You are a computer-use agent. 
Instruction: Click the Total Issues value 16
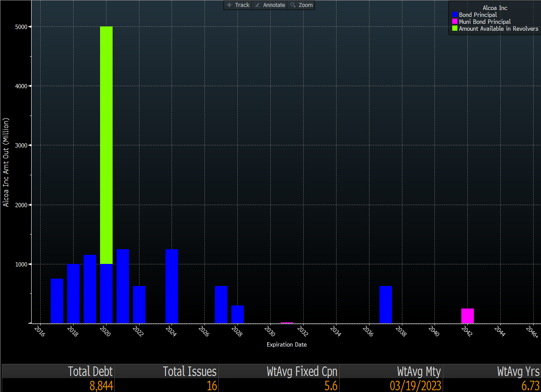click(212, 386)
